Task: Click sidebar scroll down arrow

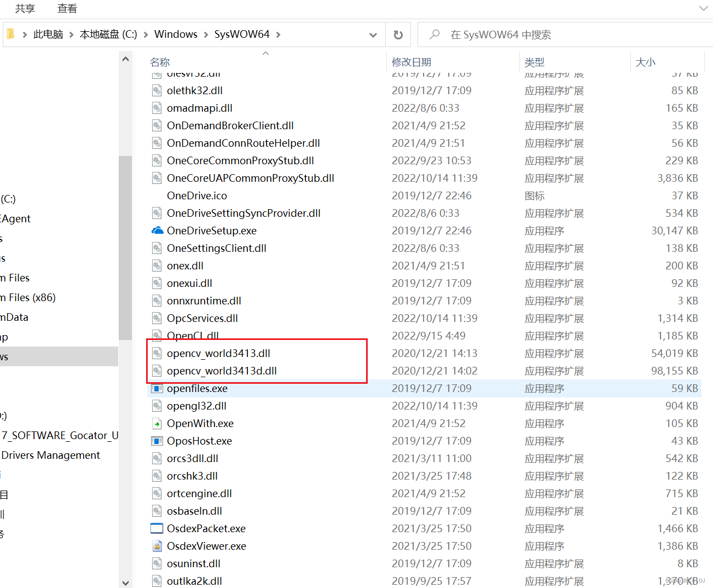Action: (125, 583)
